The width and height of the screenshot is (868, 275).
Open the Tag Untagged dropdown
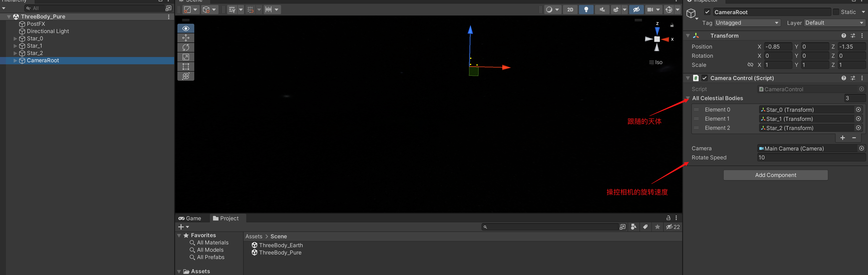tap(747, 23)
